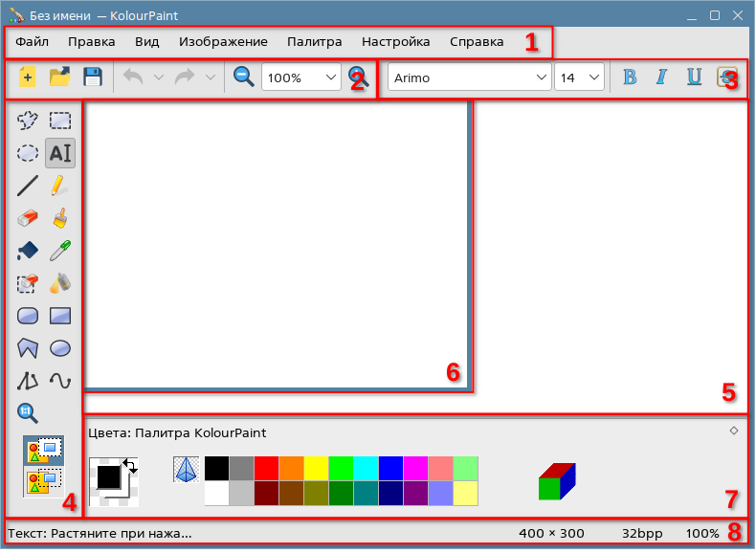756x553 pixels.
Task: Select the Eraser tool
Action: click(x=28, y=218)
